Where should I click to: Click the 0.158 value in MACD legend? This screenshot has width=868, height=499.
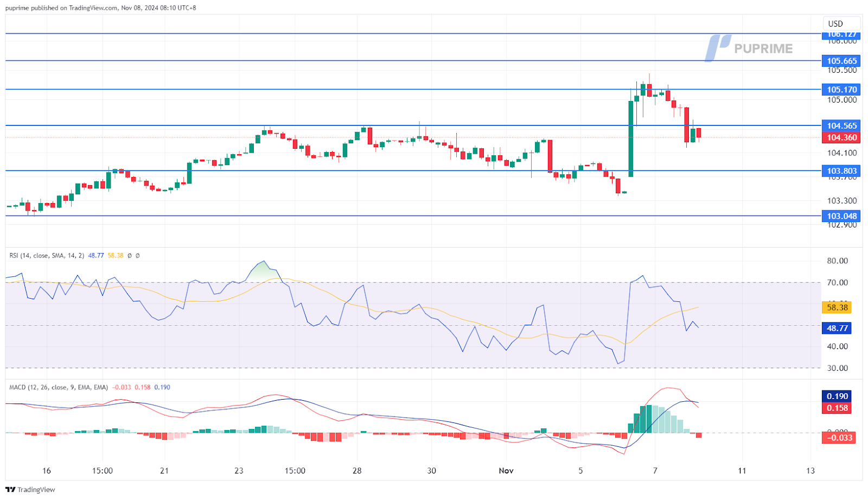point(143,387)
